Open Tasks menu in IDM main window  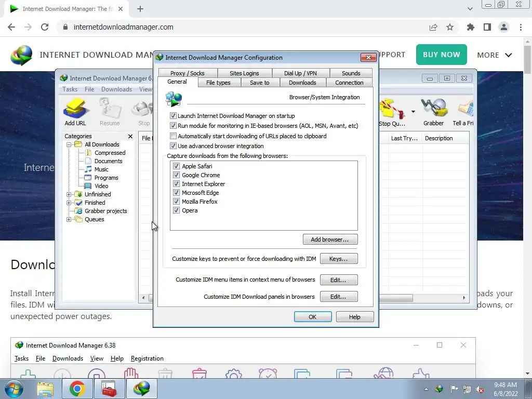[70, 89]
